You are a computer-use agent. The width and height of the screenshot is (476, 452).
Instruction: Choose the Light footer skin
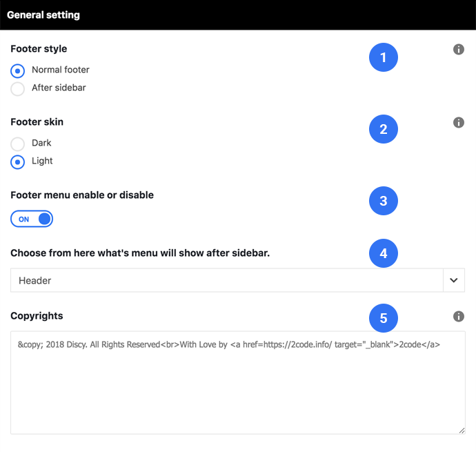18,162
